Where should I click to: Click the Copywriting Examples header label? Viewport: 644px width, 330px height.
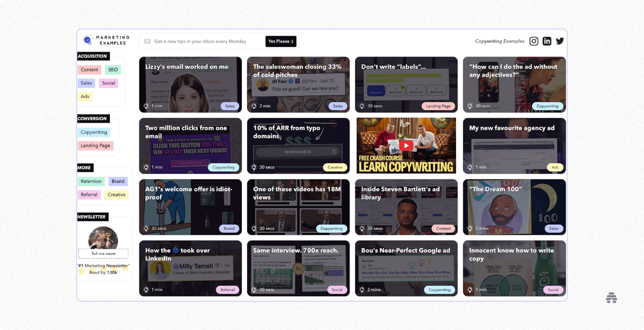pos(499,41)
